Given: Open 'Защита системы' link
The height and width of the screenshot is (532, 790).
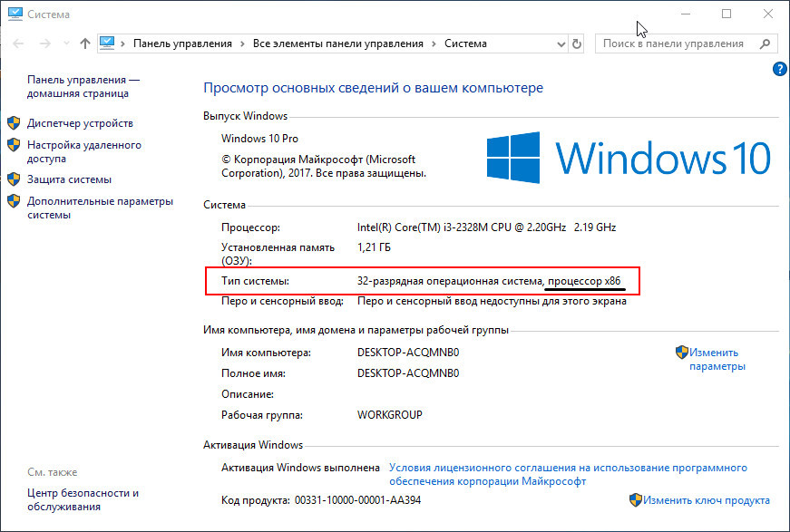Looking at the screenshot, I should pyautogui.click(x=69, y=179).
